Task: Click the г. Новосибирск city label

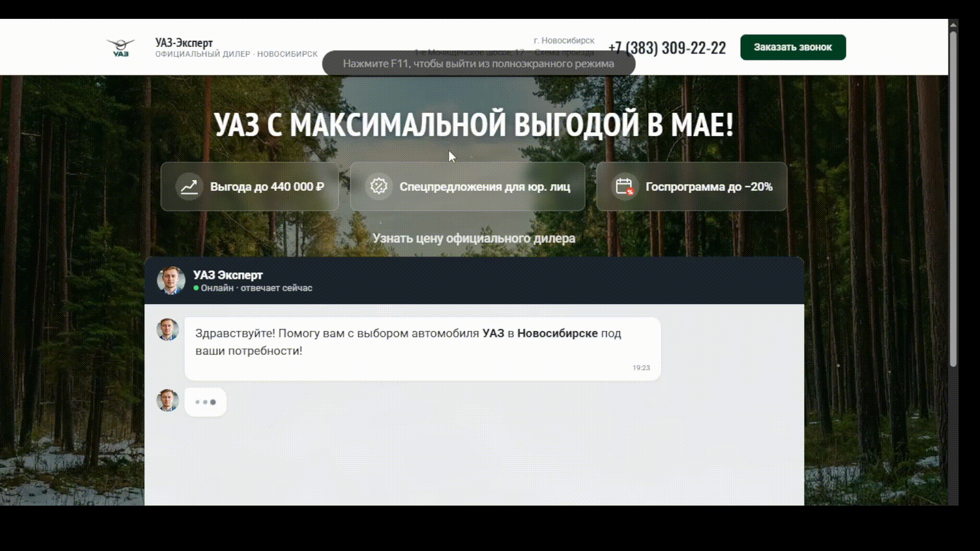Action: [x=564, y=40]
